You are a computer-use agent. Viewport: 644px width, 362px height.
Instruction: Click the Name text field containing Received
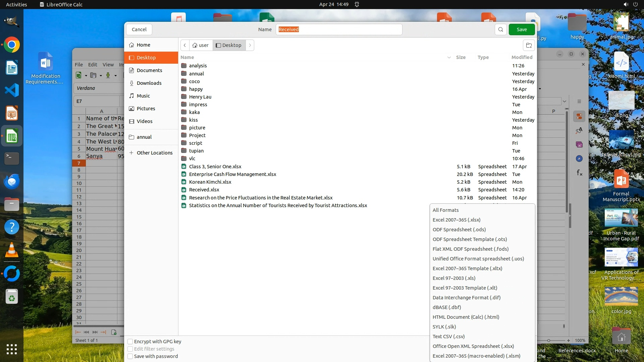(339, 29)
